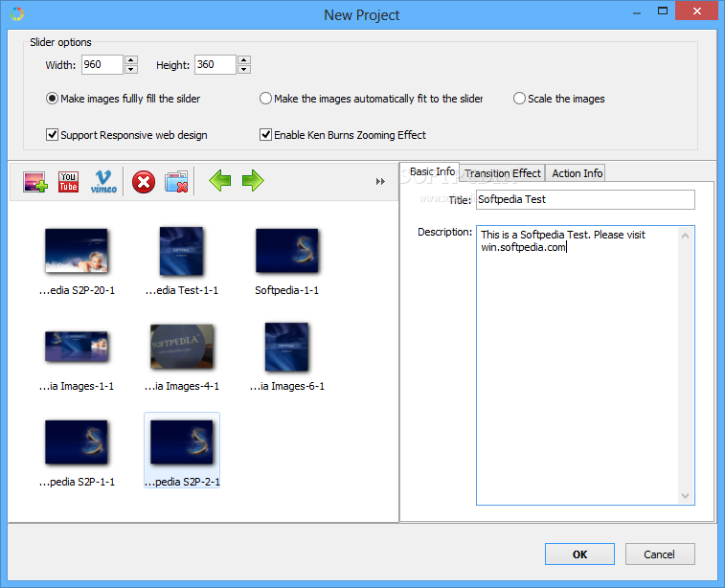Click the Width value field

click(x=102, y=65)
